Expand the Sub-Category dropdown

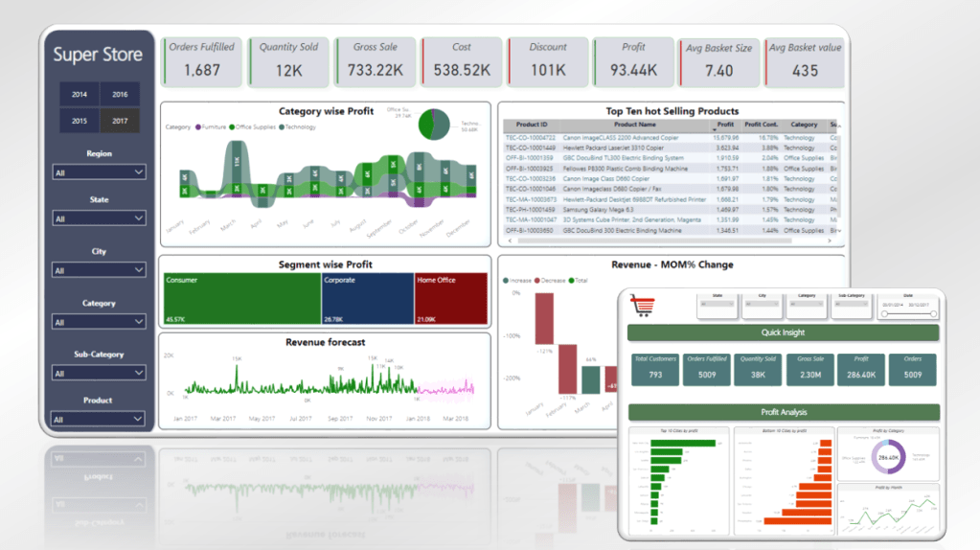click(x=99, y=374)
